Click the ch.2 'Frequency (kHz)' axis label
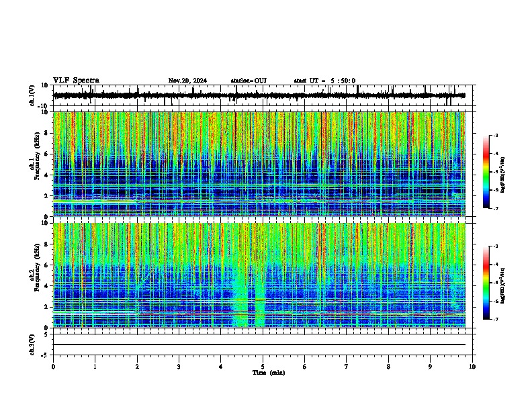 pyautogui.click(x=37, y=267)
